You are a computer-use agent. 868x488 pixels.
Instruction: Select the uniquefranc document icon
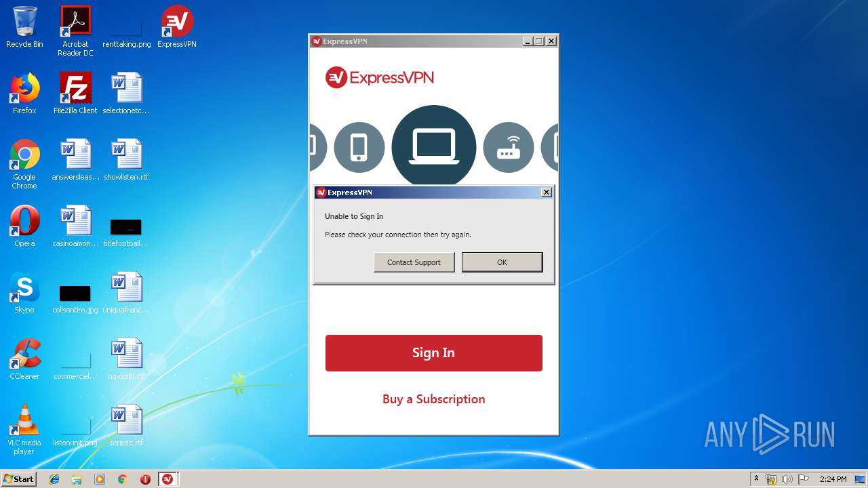click(127, 293)
